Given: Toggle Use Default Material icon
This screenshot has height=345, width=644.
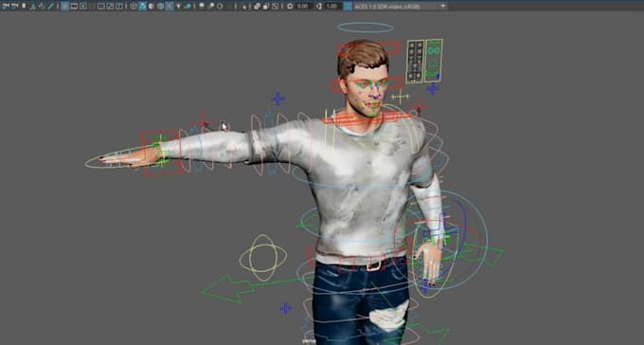Looking at the screenshot, I should [x=152, y=7].
